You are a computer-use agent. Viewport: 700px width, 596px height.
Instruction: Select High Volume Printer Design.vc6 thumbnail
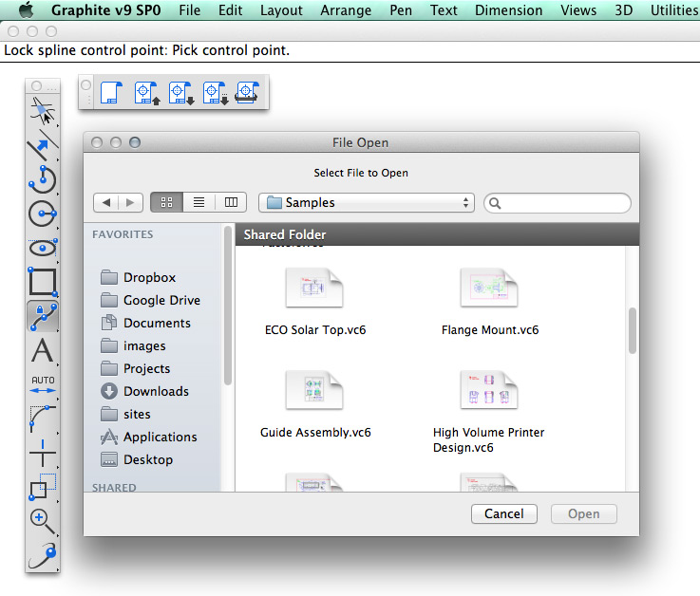(489, 390)
